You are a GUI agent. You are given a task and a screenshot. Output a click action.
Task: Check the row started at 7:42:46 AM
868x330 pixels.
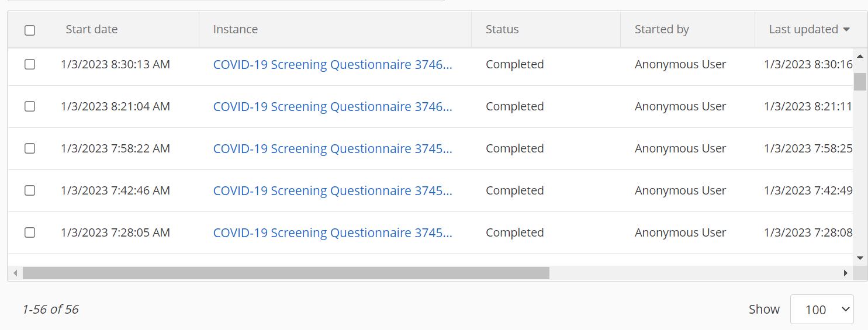coord(30,191)
